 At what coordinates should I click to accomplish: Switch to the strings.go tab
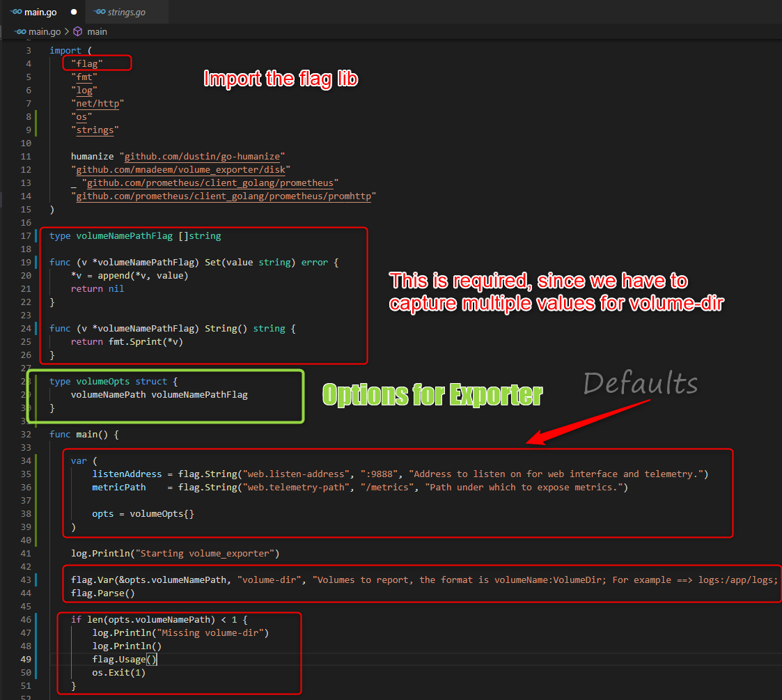pyautogui.click(x=126, y=13)
